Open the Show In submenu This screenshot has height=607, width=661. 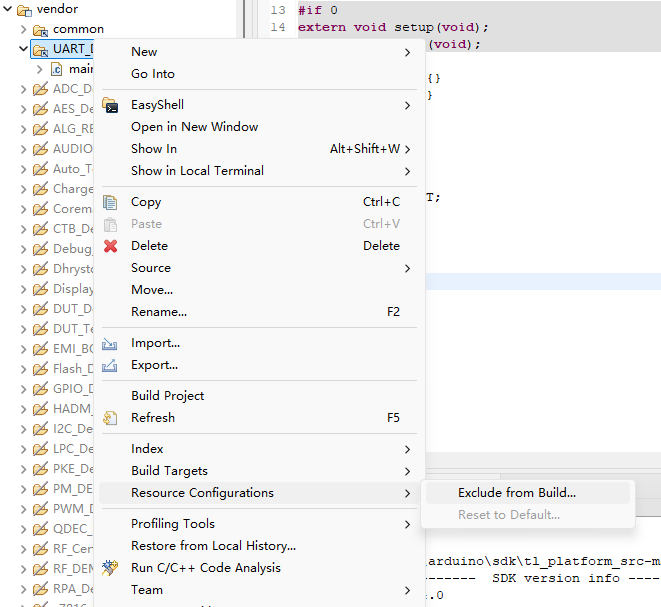[x=259, y=149]
